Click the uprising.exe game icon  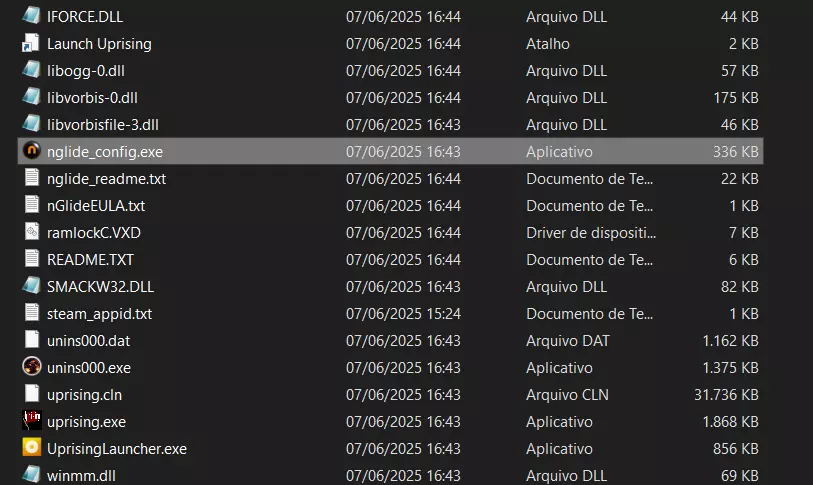[32, 420]
